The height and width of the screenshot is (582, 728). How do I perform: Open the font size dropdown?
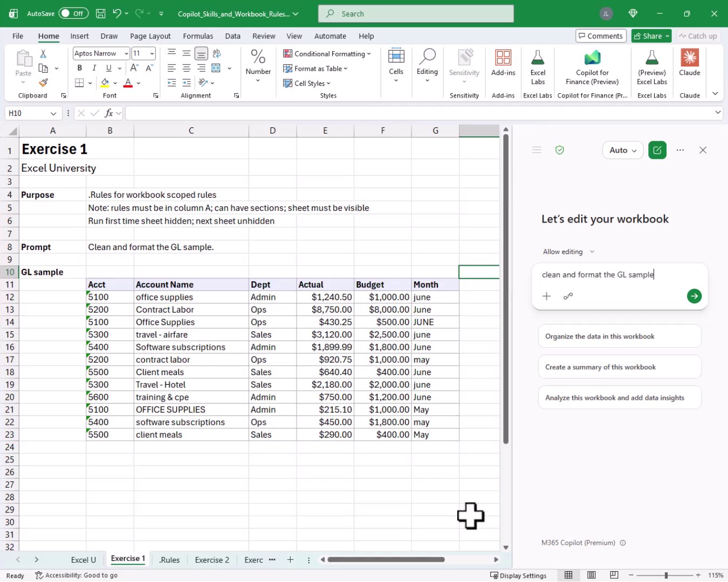point(152,53)
